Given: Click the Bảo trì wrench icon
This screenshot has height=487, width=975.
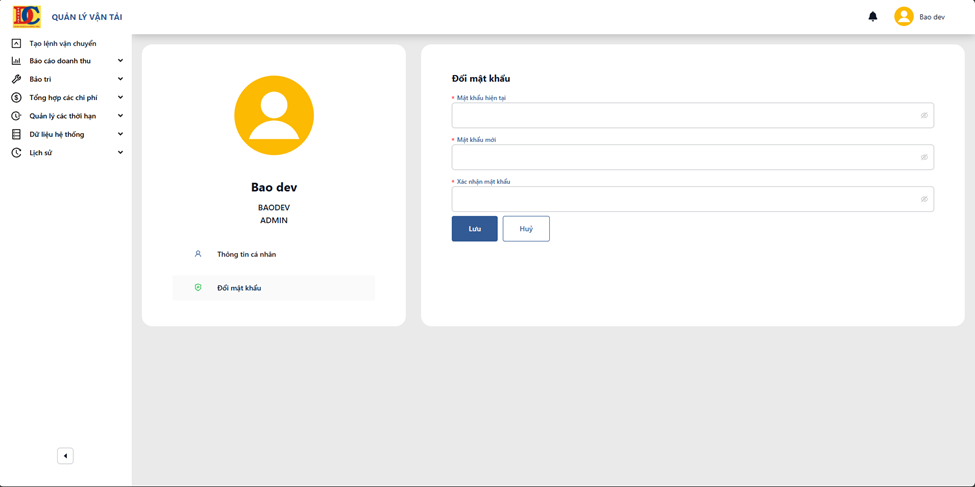Looking at the screenshot, I should (x=17, y=79).
